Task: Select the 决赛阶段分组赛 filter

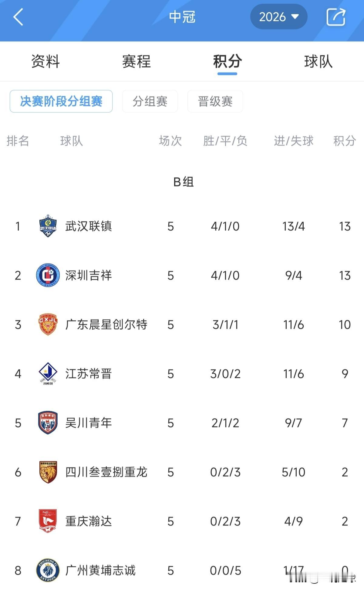Action: [61, 101]
